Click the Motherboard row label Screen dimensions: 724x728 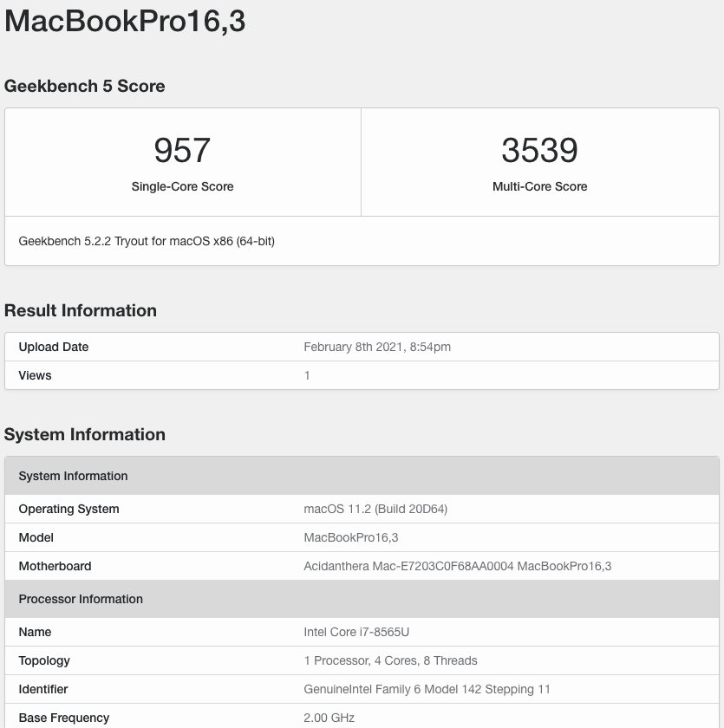click(x=55, y=566)
